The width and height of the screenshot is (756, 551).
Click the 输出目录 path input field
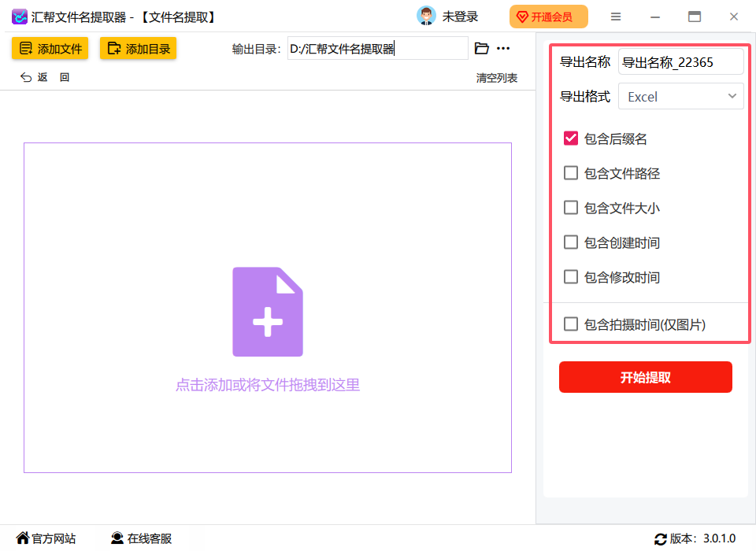[x=378, y=48]
